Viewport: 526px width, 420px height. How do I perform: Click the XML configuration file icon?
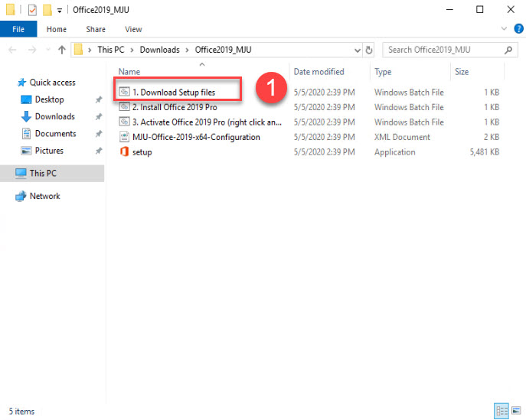tap(125, 137)
